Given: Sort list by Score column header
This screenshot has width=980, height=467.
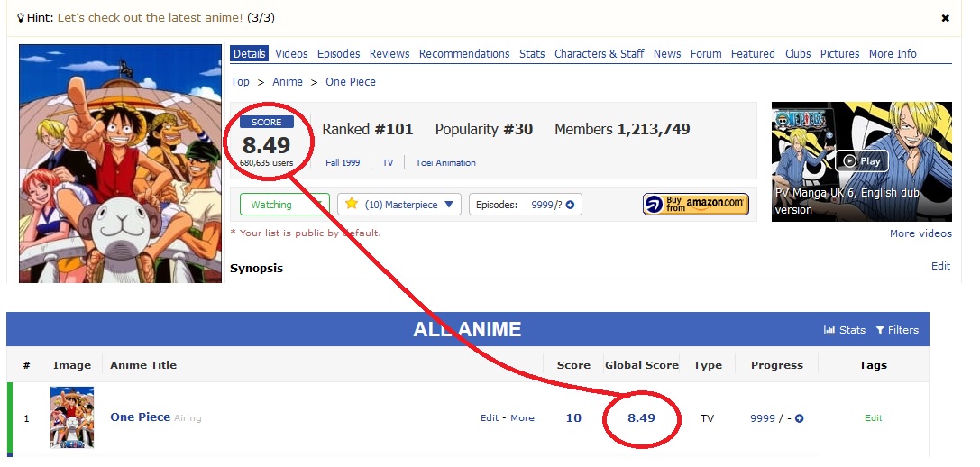Looking at the screenshot, I should coord(573,365).
